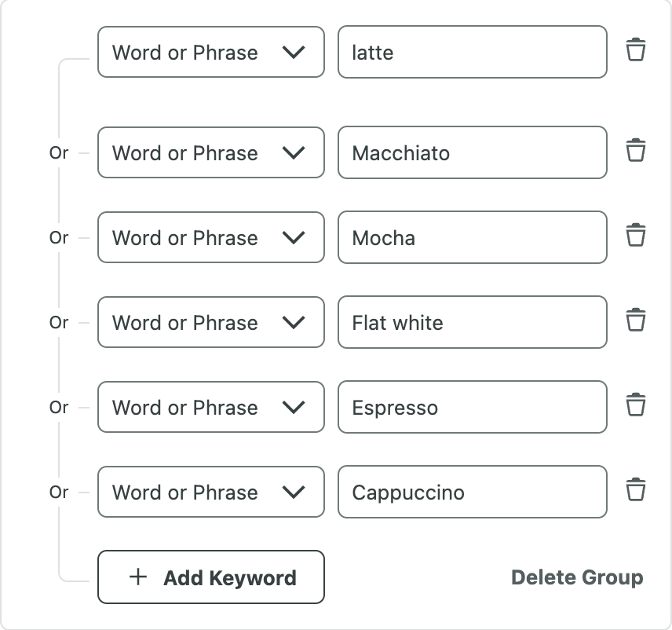Click Delete Group link

click(x=577, y=577)
